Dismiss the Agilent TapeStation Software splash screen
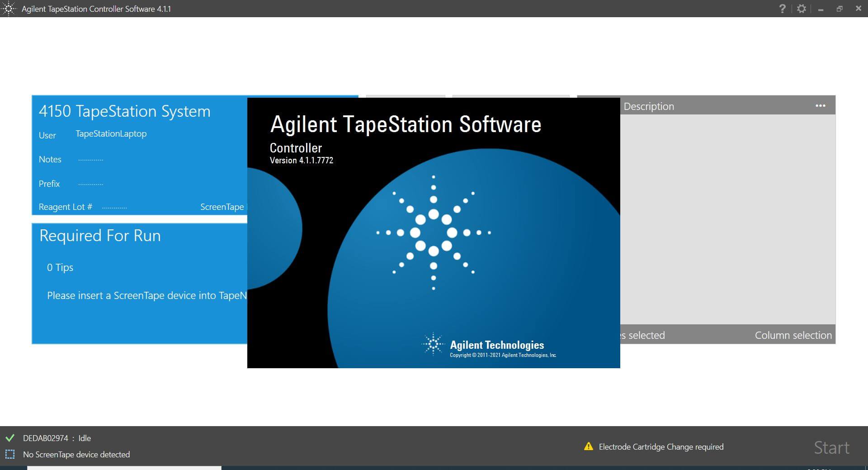Viewport: 868px width, 470px height. 433,233
